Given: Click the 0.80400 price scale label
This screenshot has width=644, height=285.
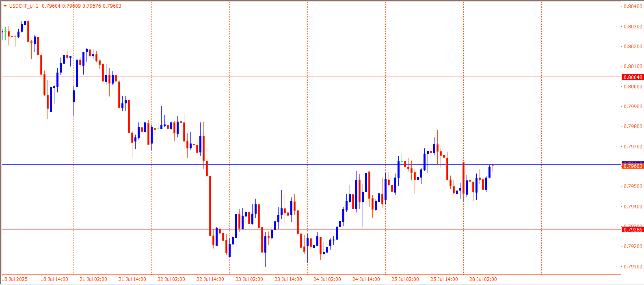Looking at the screenshot, I should (x=633, y=6).
